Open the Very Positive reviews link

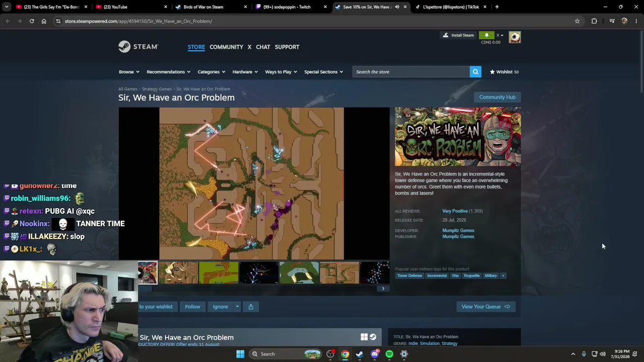pos(455,211)
